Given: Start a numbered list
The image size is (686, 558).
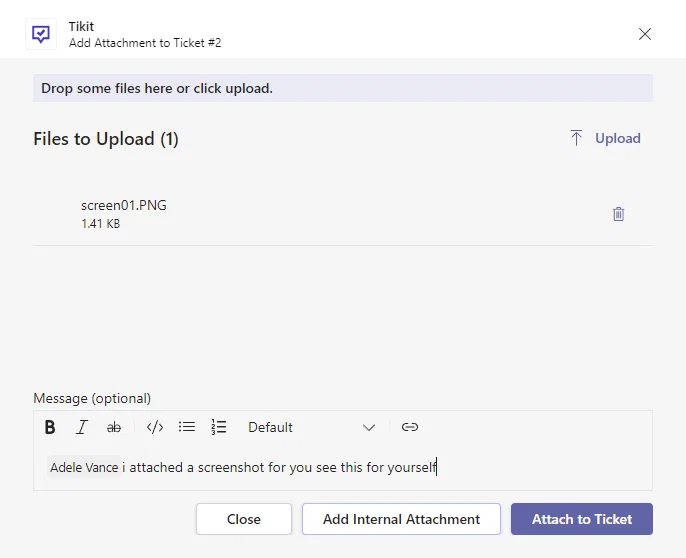Looking at the screenshot, I should 219,427.
